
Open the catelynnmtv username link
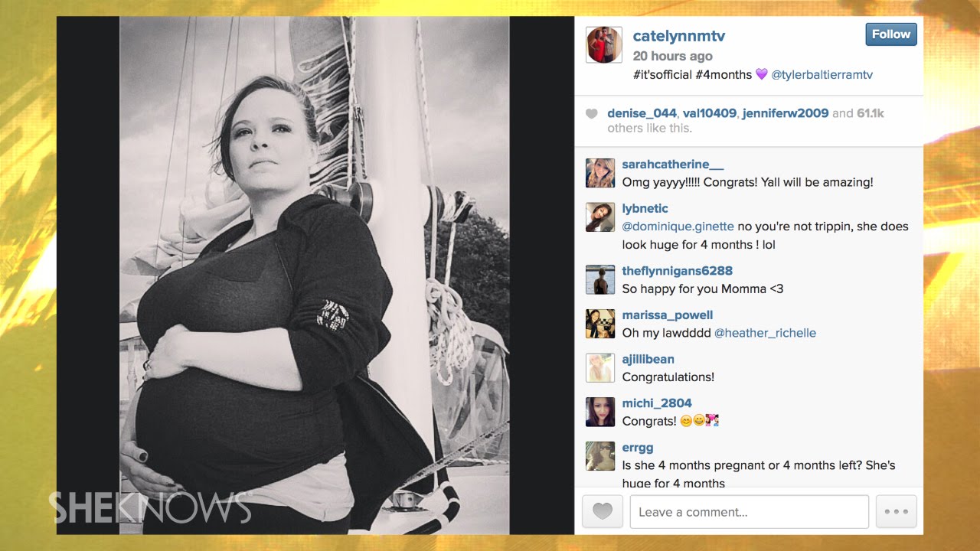tap(679, 36)
